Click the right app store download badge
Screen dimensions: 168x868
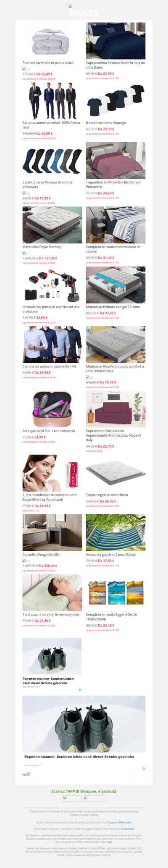coord(94,798)
